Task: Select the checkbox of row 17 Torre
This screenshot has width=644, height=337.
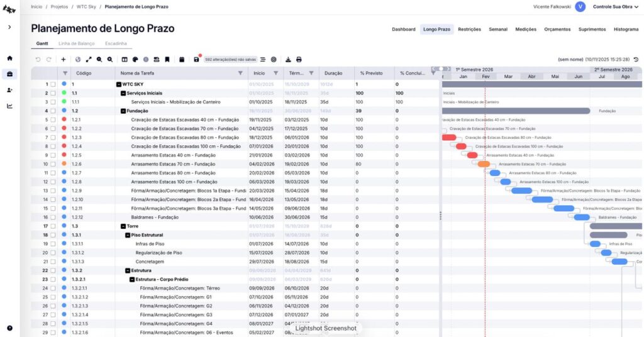Action: click(53, 226)
